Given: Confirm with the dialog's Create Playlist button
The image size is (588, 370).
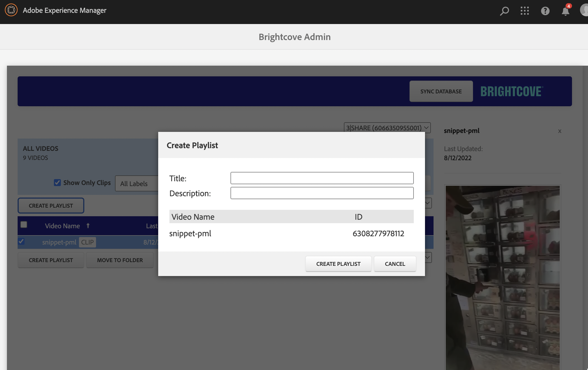Looking at the screenshot, I should (338, 264).
